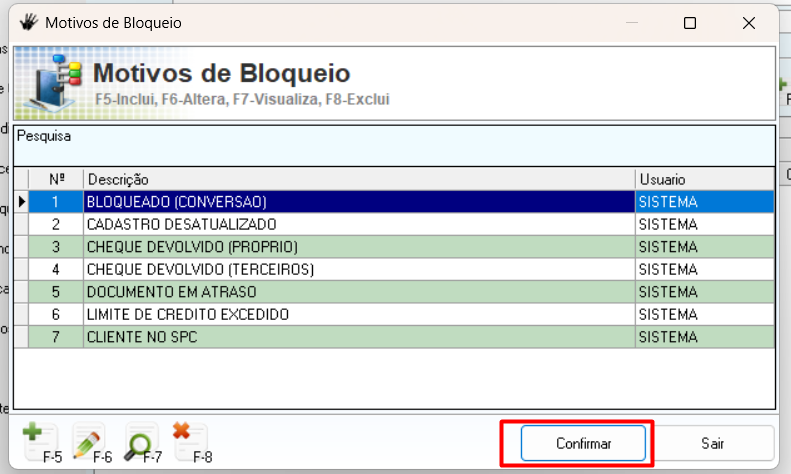Click the F-7 magnifier view icon
Screen dimensions: 791x474
[x=140, y=441]
